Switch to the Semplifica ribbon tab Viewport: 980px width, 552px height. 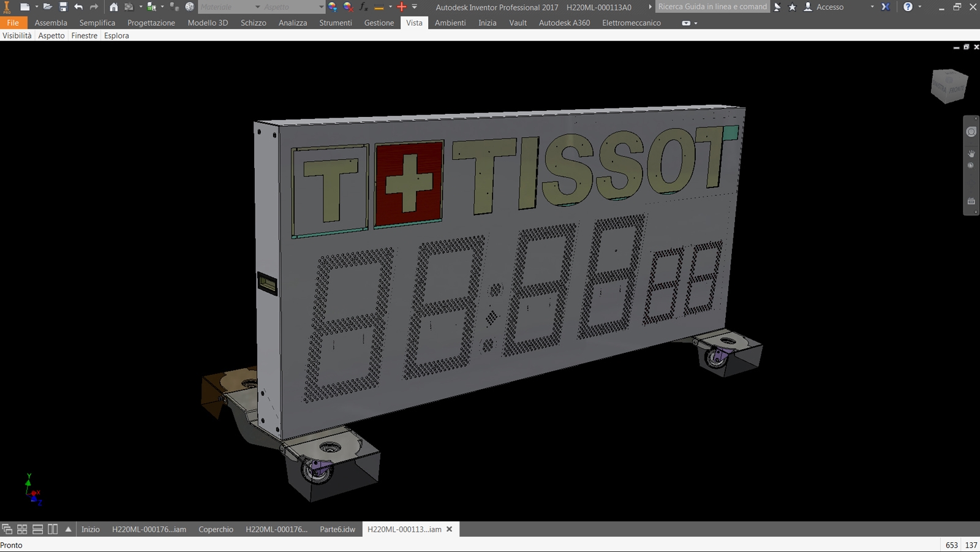tap(97, 23)
